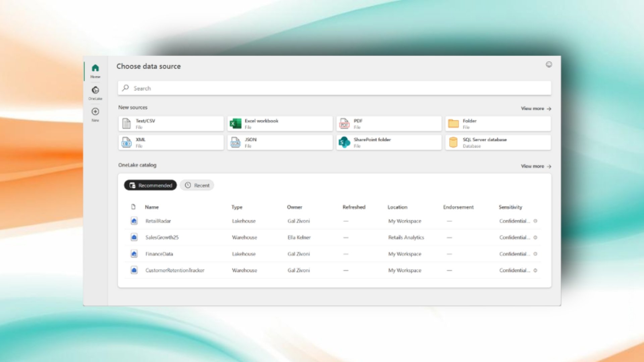Click the search magnifier icon

click(125, 88)
